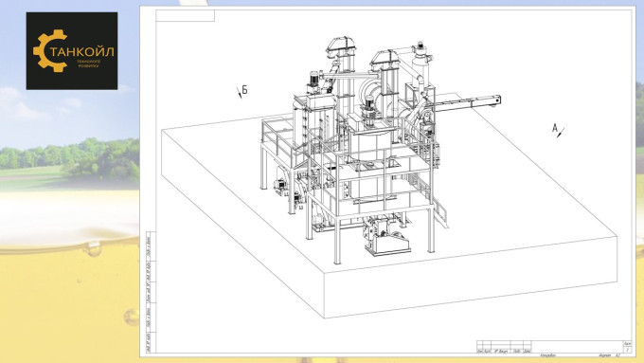Click the floor slab's front face
The image size is (644, 363).
(x=471, y=286)
